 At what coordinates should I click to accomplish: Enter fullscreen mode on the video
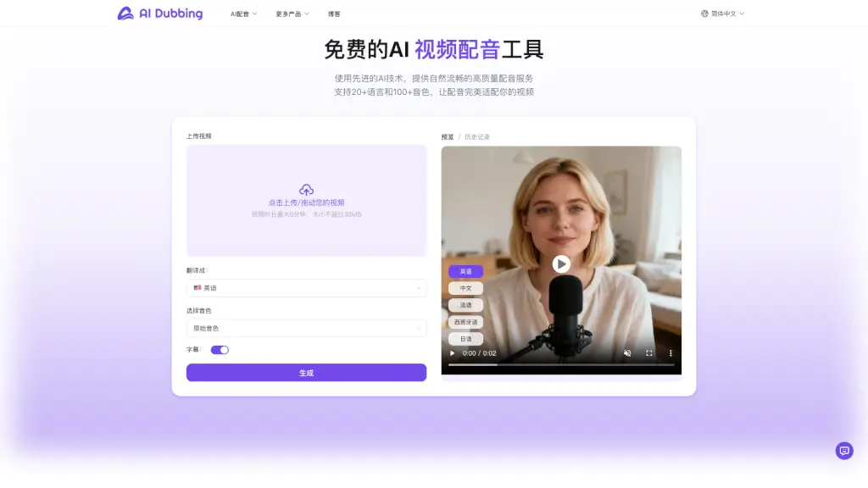[649, 353]
